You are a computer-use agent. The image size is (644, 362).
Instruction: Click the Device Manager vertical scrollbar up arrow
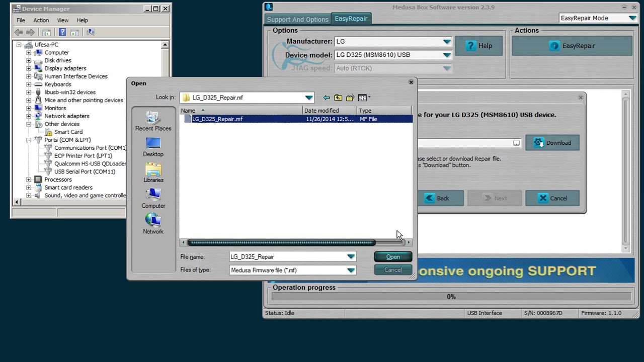[x=165, y=45]
